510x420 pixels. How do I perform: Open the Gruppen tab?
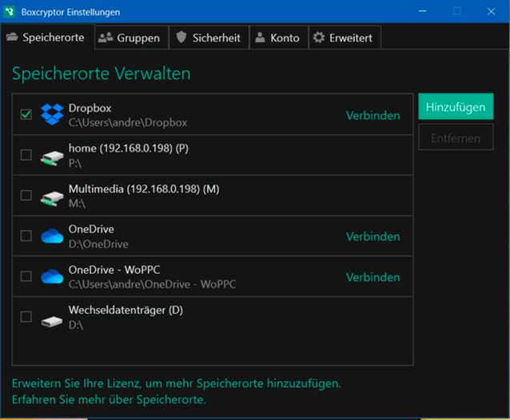pyautogui.click(x=129, y=38)
